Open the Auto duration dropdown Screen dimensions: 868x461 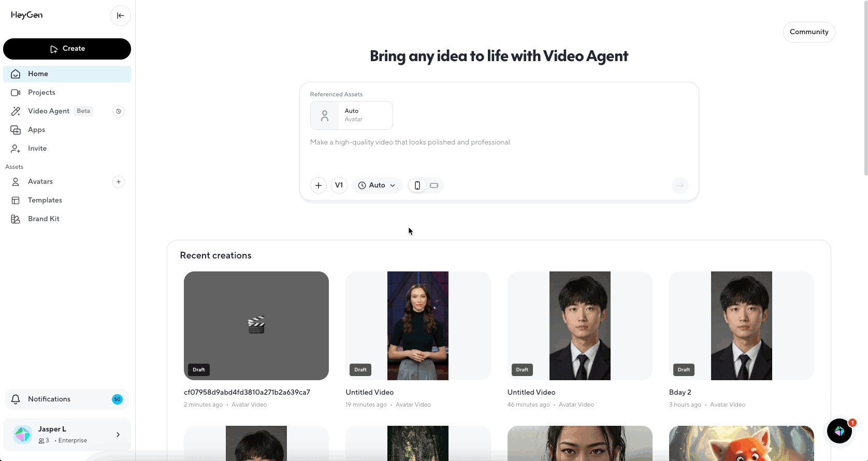tap(377, 185)
